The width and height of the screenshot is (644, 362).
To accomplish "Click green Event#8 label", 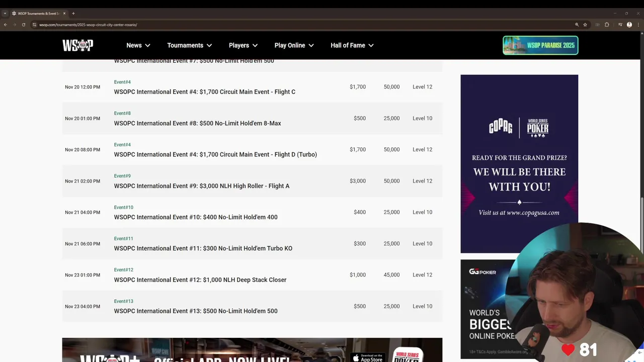I will point(122,113).
